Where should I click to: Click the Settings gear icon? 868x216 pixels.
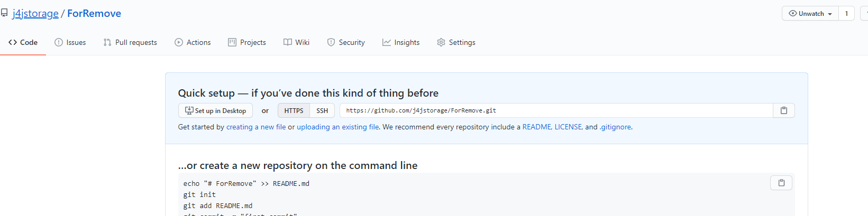(441, 42)
